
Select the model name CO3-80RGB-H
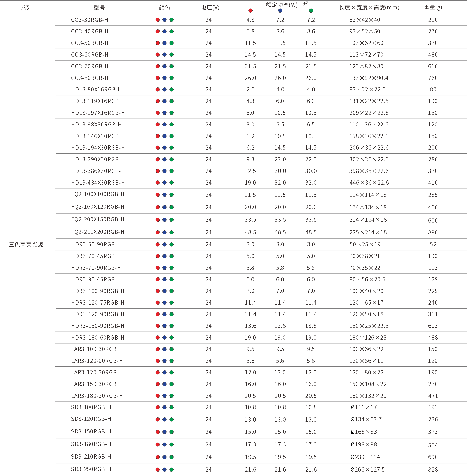[x=90, y=78]
